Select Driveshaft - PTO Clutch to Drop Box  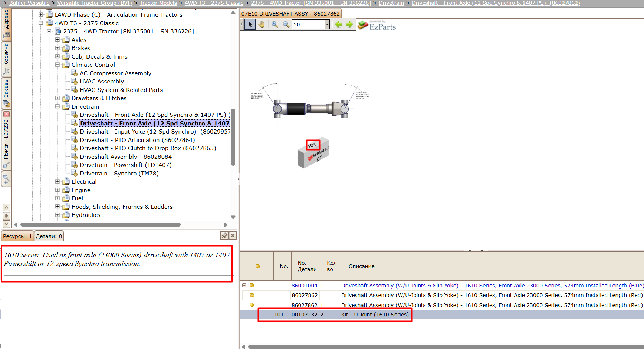(x=148, y=148)
